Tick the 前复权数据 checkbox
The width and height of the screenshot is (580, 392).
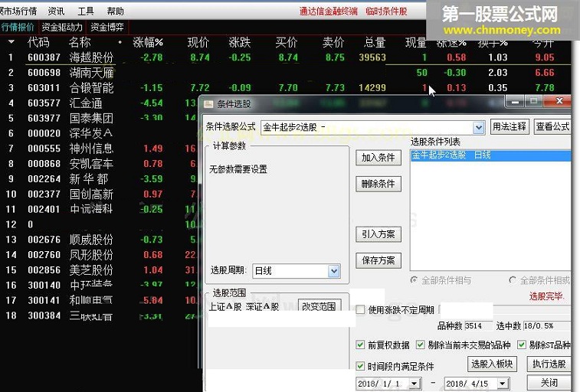coord(360,345)
